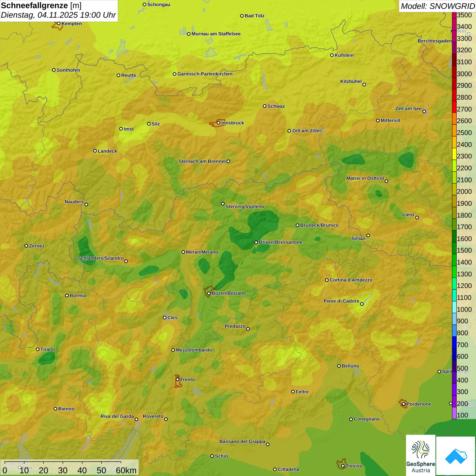
Task: Click the Sonthofen label
Action: pyautogui.click(x=68, y=70)
